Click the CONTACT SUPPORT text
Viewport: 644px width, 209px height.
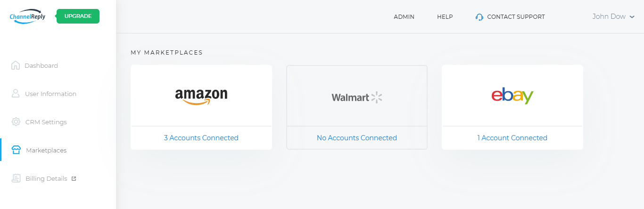coord(516,17)
